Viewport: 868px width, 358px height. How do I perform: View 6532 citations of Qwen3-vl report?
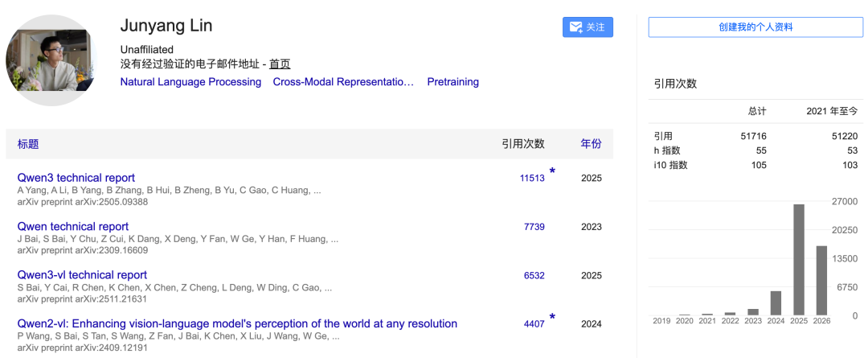click(x=534, y=275)
